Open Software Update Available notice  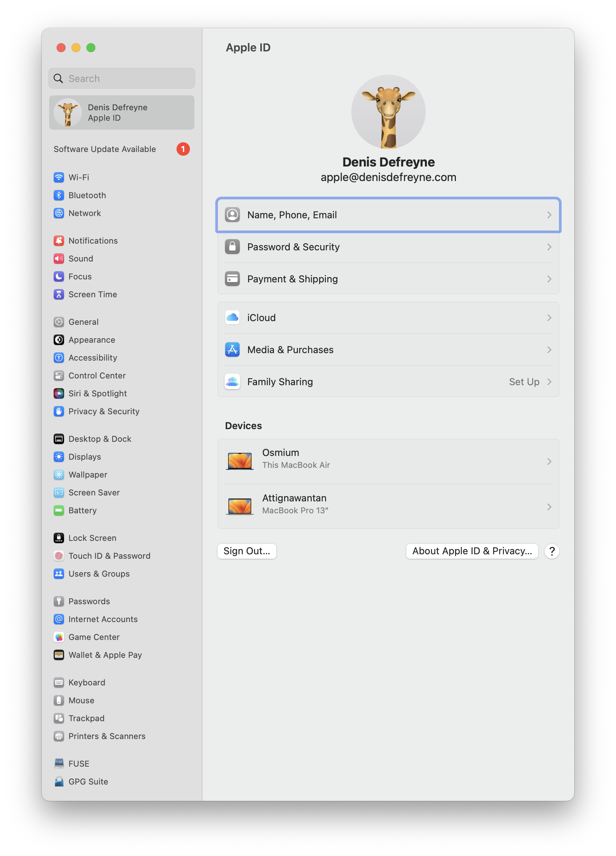click(x=121, y=149)
